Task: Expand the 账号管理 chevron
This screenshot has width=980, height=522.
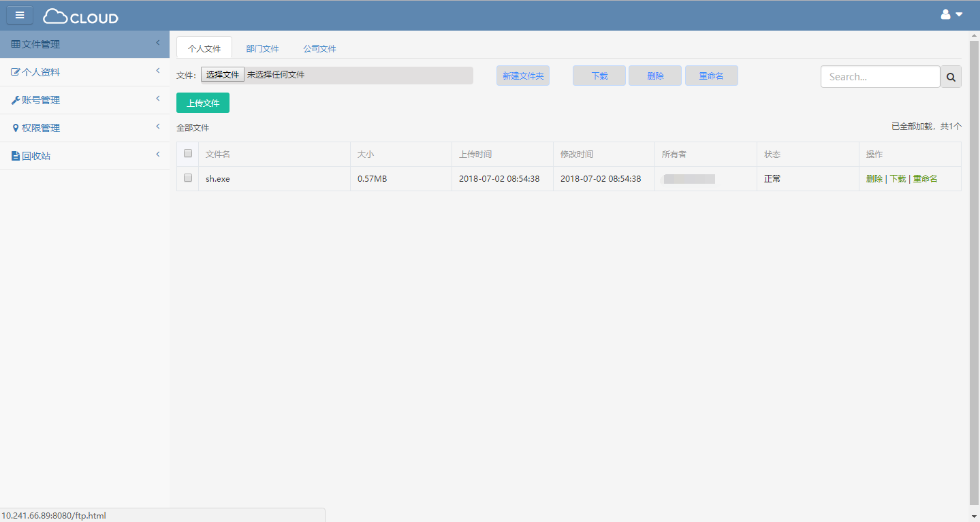Action: (x=158, y=99)
